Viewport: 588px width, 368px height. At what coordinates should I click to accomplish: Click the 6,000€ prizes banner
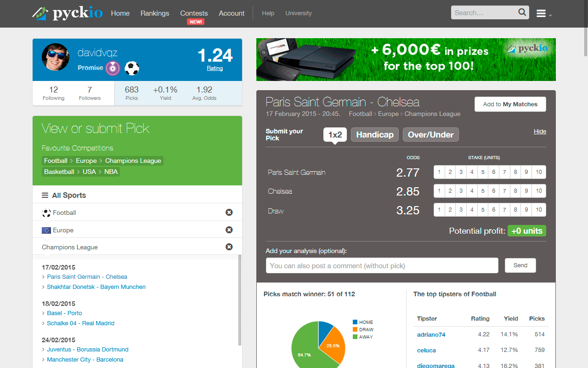coord(406,59)
